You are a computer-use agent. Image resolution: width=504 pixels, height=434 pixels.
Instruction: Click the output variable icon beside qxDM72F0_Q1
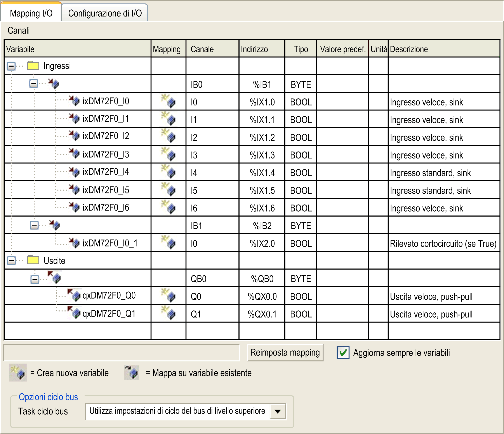click(74, 312)
